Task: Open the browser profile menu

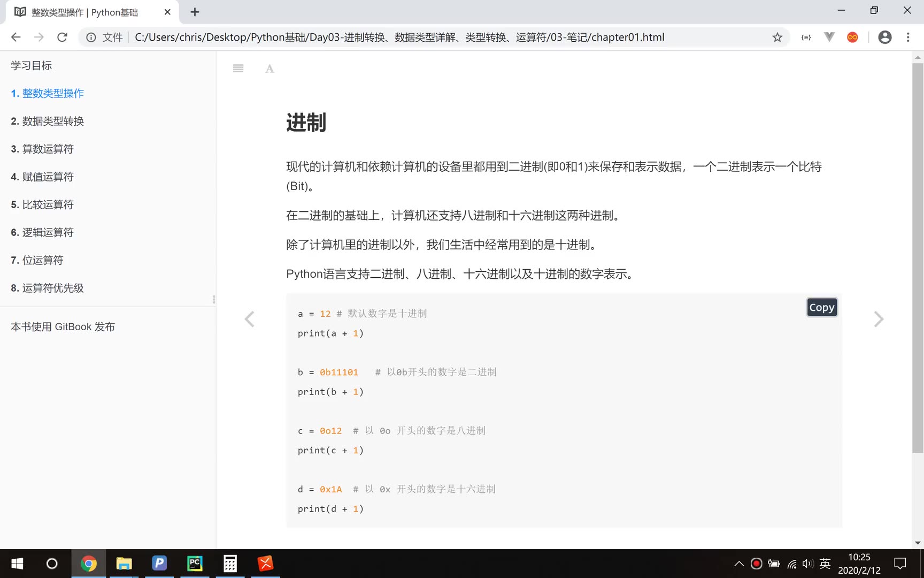Action: pyautogui.click(x=884, y=37)
